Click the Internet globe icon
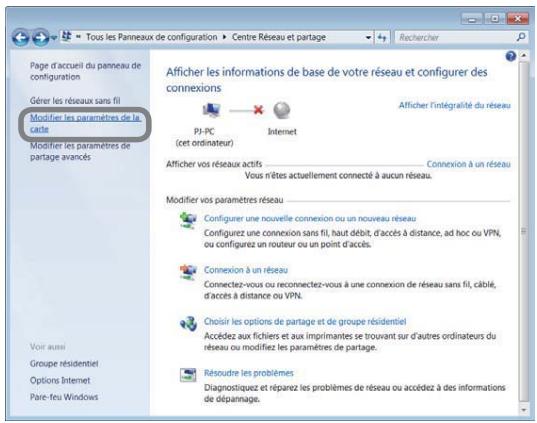This screenshot has width=537, height=423. [282, 110]
